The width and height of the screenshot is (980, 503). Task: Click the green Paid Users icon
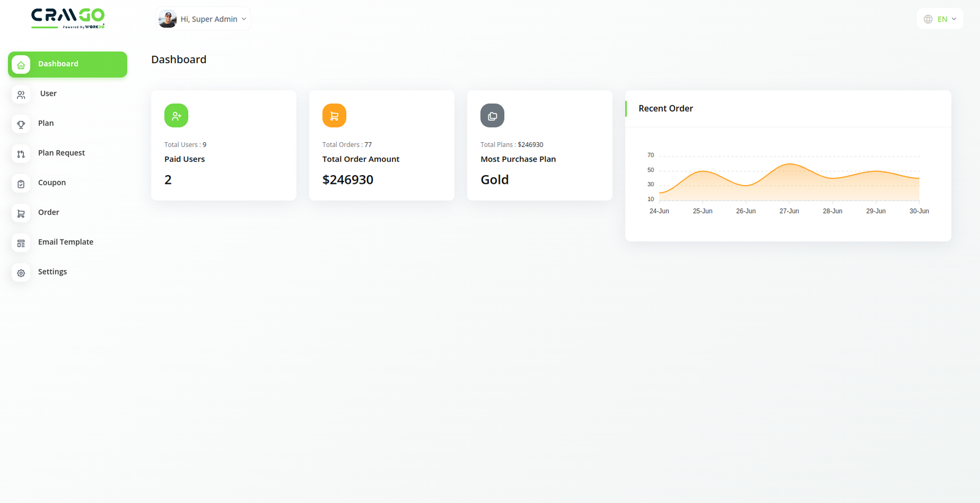point(176,116)
